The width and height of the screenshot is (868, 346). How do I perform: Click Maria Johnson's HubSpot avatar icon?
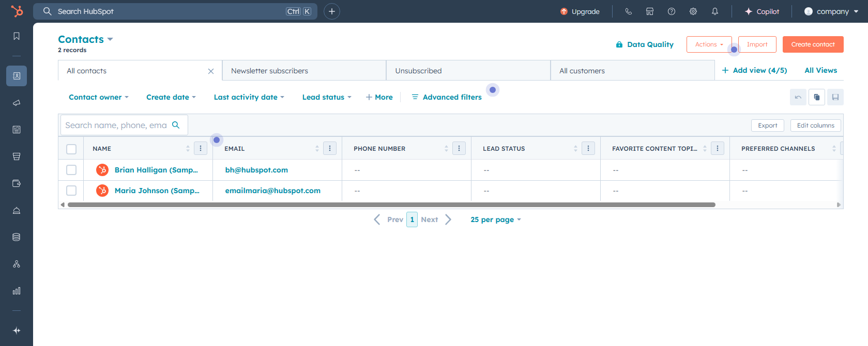tap(102, 191)
